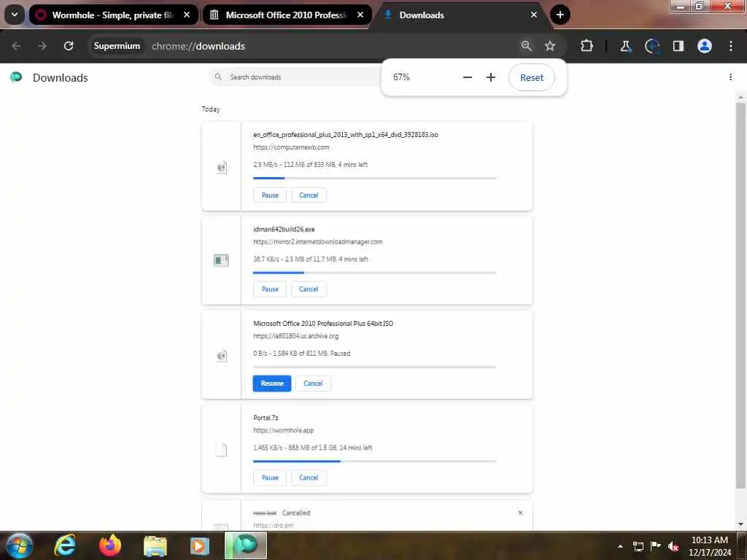747x560 pixels.
Task: Click the Office 2010 ISO file icon
Action: (x=222, y=355)
